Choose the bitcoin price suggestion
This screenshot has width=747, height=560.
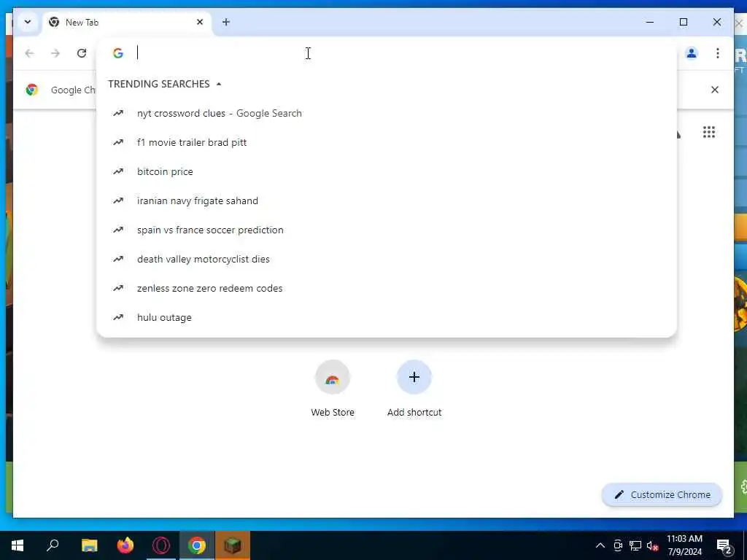point(387,171)
